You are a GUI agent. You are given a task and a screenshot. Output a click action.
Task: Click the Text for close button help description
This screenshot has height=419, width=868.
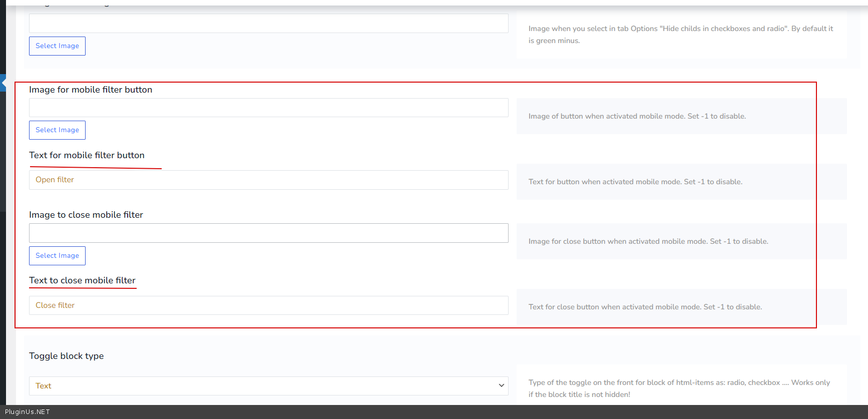[x=645, y=307]
